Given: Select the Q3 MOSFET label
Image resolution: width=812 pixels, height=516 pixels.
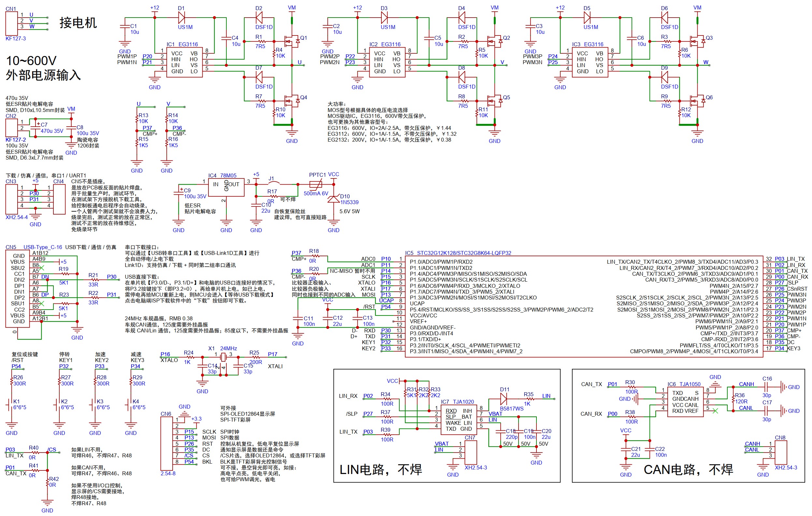Looking at the screenshot, I should [709, 38].
